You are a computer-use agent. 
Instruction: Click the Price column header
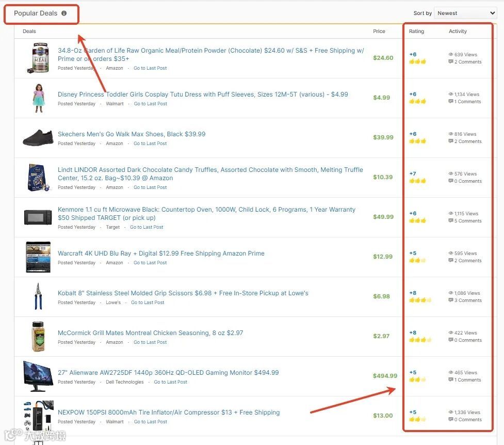point(379,31)
